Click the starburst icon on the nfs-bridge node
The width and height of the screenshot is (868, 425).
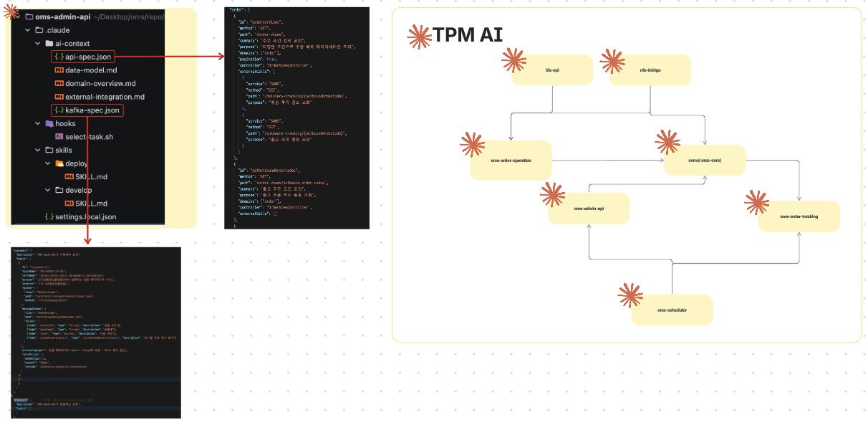(x=612, y=61)
